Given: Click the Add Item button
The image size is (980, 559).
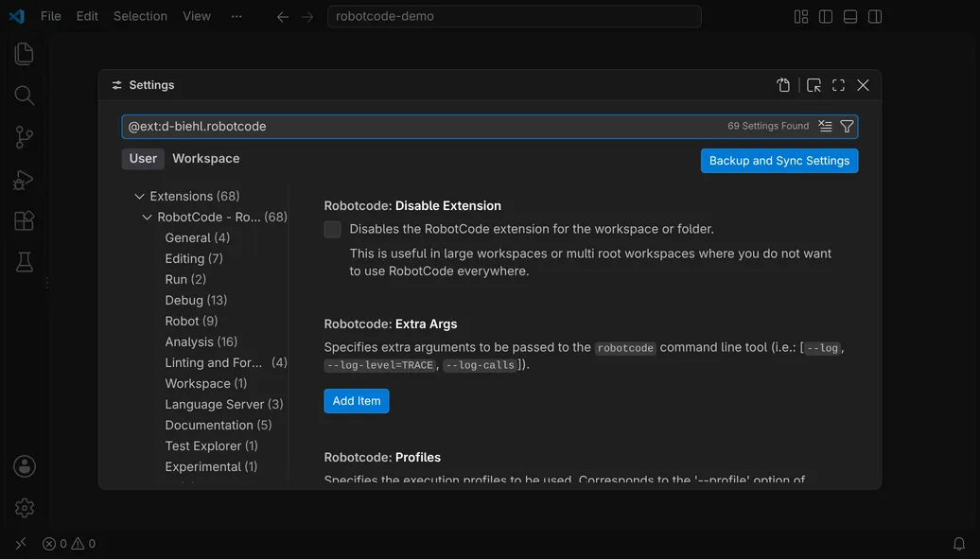Looking at the screenshot, I should (x=357, y=401).
